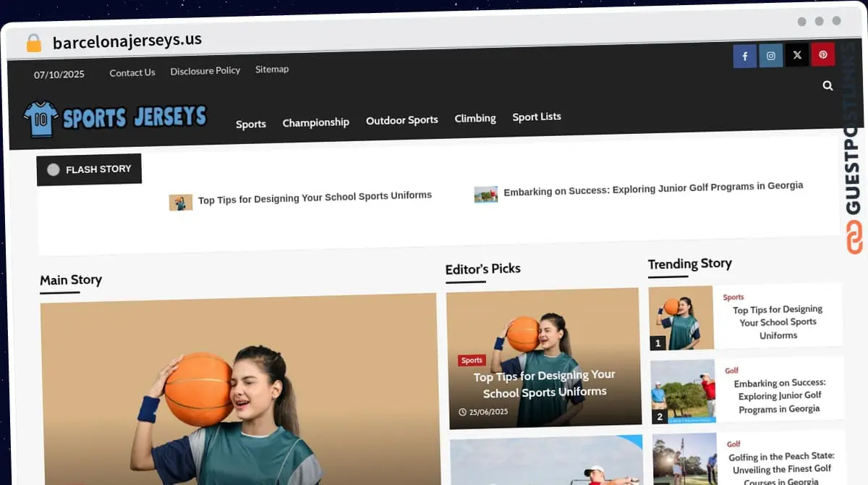This screenshot has width=868, height=485.
Task: Click the Editor's Picks heading
Action: click(x=483, y=269)
